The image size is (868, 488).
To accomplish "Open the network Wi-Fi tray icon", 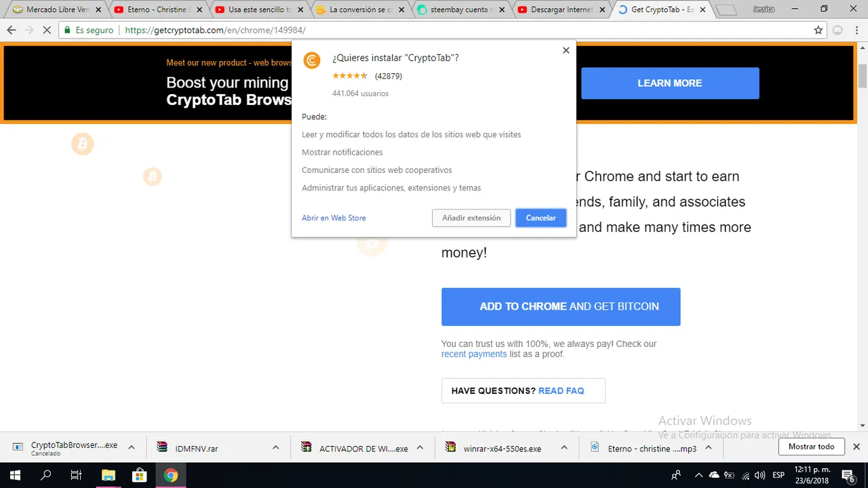I will coord(746,475).
